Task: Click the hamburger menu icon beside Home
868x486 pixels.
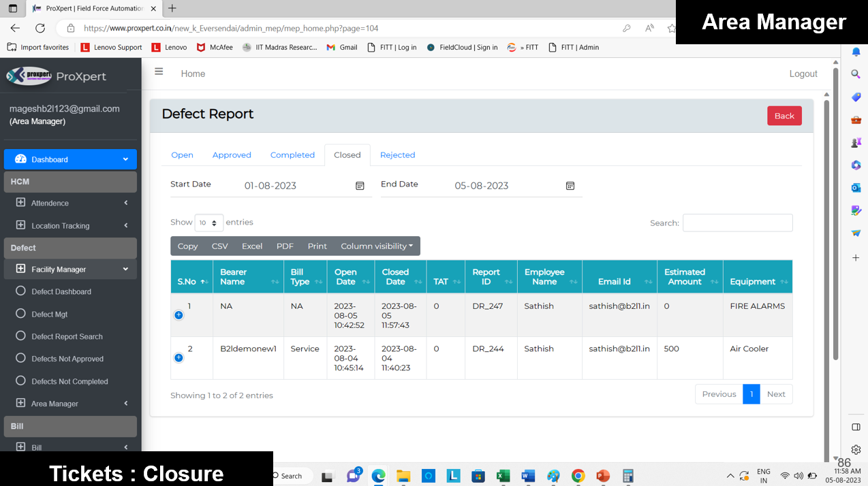Action: pos(159,71)
